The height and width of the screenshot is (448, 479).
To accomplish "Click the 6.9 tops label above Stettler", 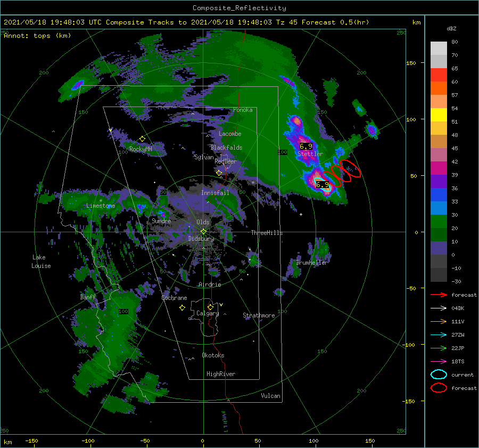I will [306, 146].
